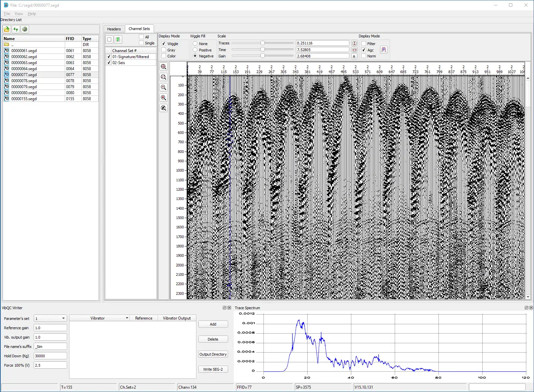Click the Output Directory button
The image size is (534, 392).
coord(213,354)
